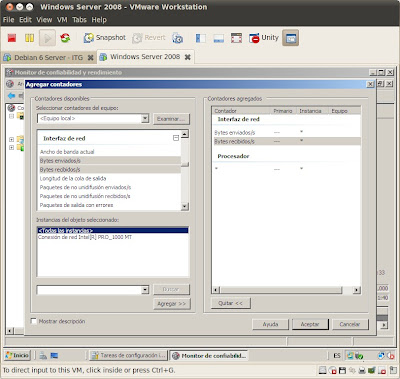Select Paquetes de salida con errores
The image size is (400, 379).
click(76, 205)
